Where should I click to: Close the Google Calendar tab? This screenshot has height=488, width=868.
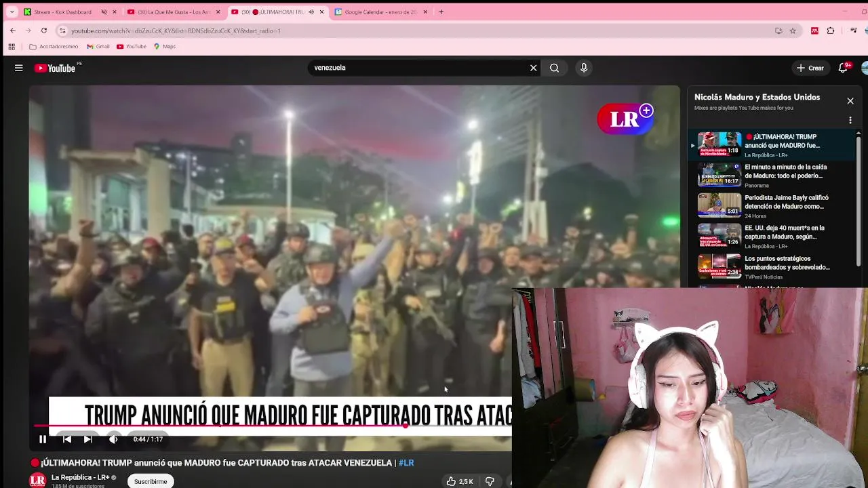425,12
